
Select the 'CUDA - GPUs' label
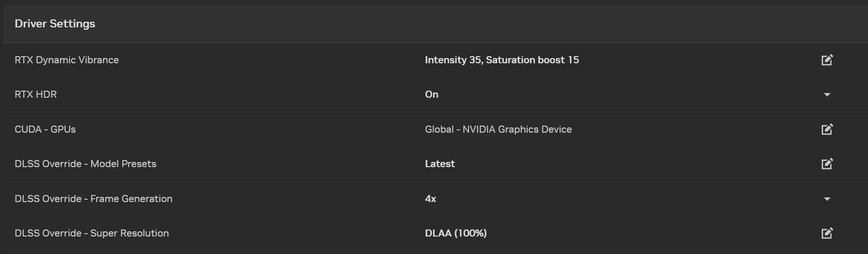45,129
